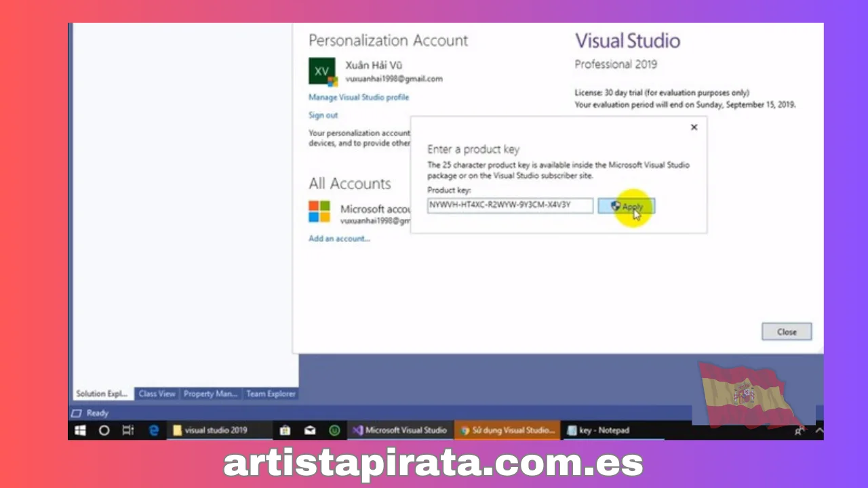Viewport: 868px width, 488px height.
Task: Click the Microsoft account logo icon
Action: (x=319, y=211)
